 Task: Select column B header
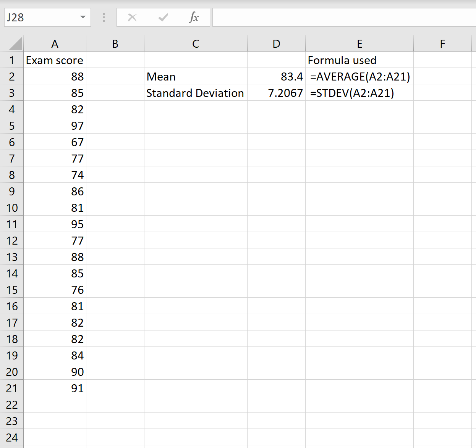tap(115, 44)
